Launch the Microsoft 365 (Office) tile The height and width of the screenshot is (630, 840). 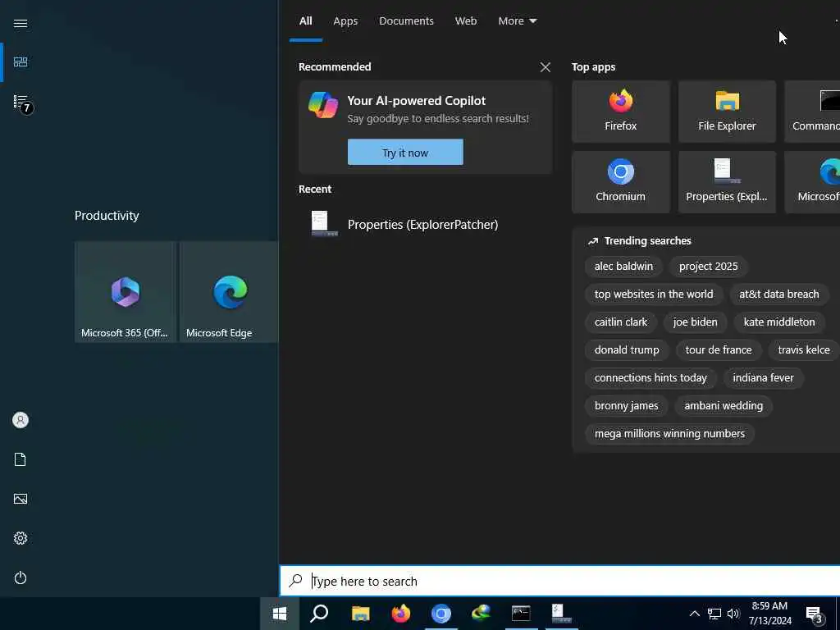pos(125,292)
